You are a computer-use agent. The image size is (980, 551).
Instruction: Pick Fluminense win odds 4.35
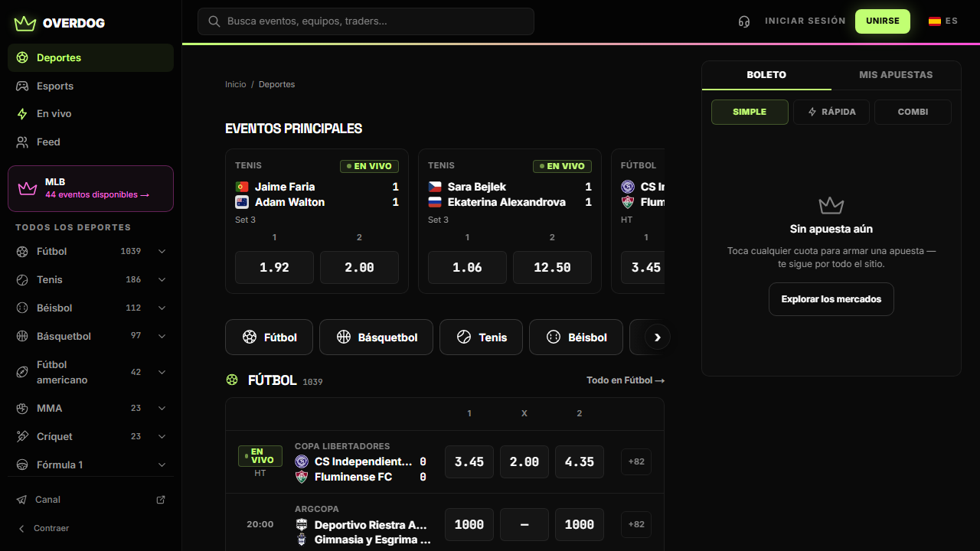580,462
